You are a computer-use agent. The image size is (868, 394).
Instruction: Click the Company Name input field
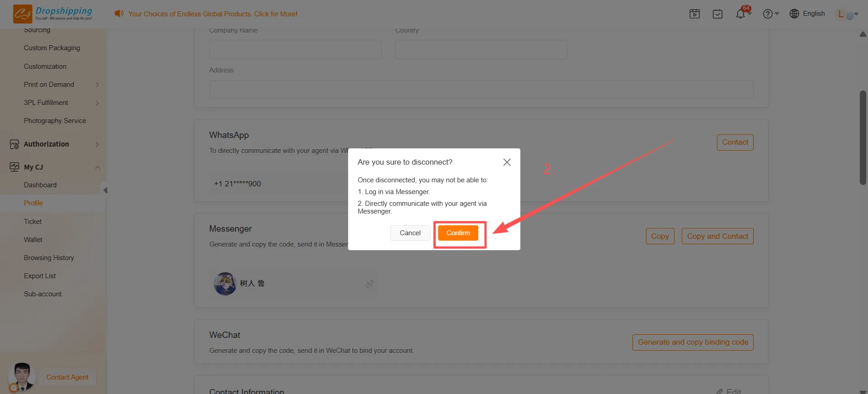(295, 49)
